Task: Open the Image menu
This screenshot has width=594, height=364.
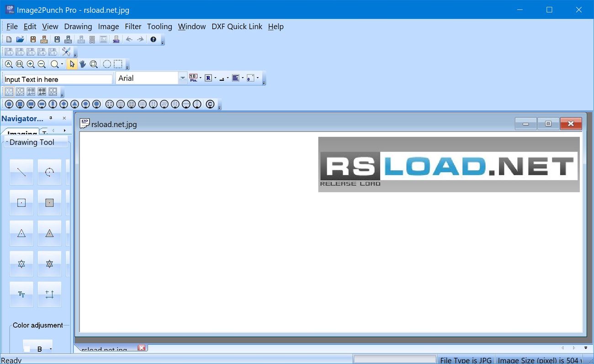Action: (x=108, y=26)
